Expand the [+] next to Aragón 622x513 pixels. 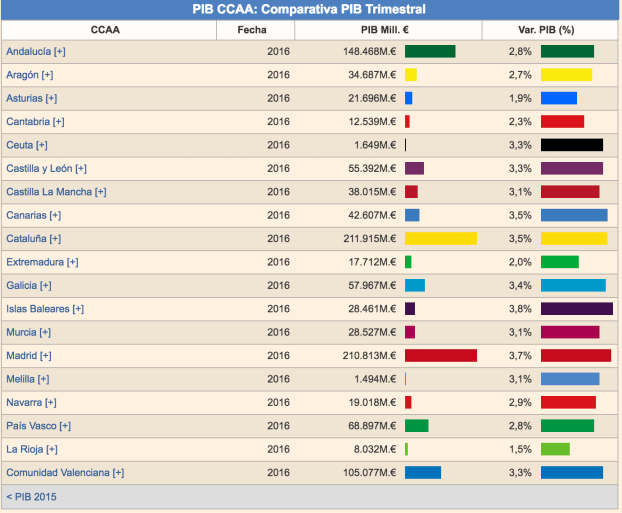[48, 75]
